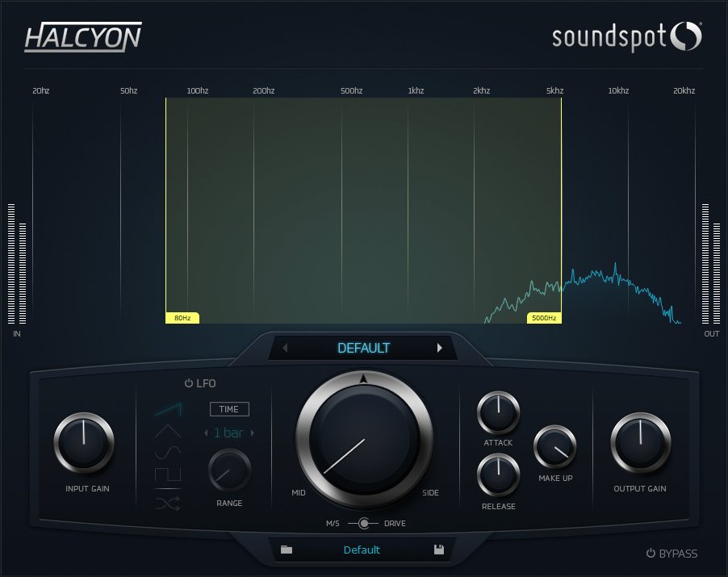Click the SoundSpot logo

[627, 36]
